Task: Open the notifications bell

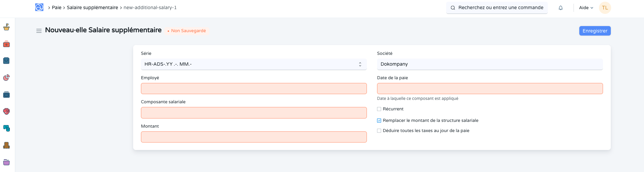Action: [561, 8]
